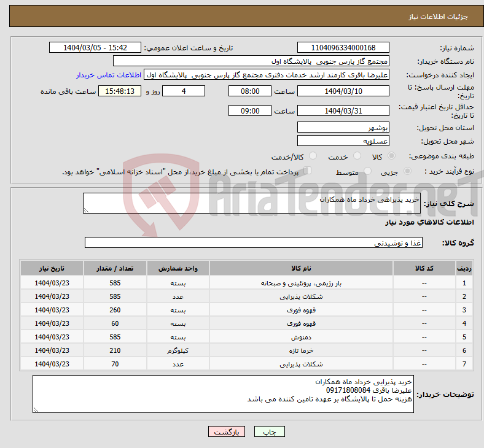Click the remaining days field 4
484x448 pixels.
tap(184, 91)
